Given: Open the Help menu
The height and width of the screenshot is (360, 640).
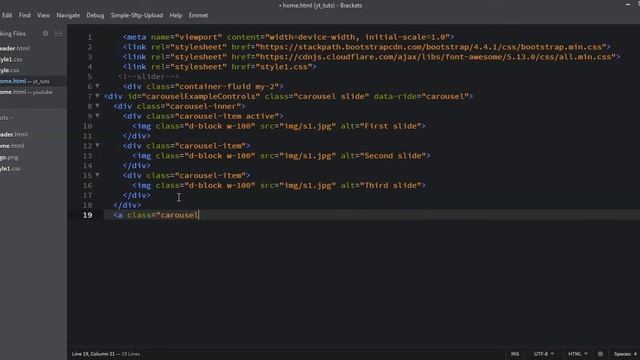Looking at the screenshot, I should point(176,15).
